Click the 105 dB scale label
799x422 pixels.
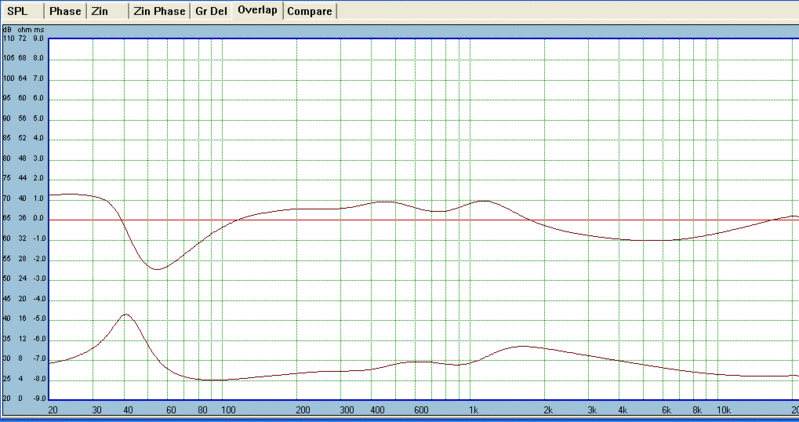pos(9,58)
